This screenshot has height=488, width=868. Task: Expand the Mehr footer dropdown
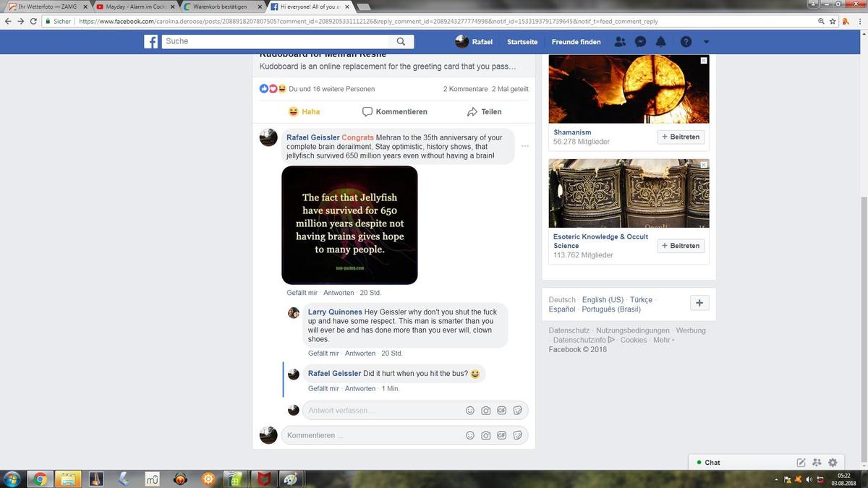click(x=663, y=340)
